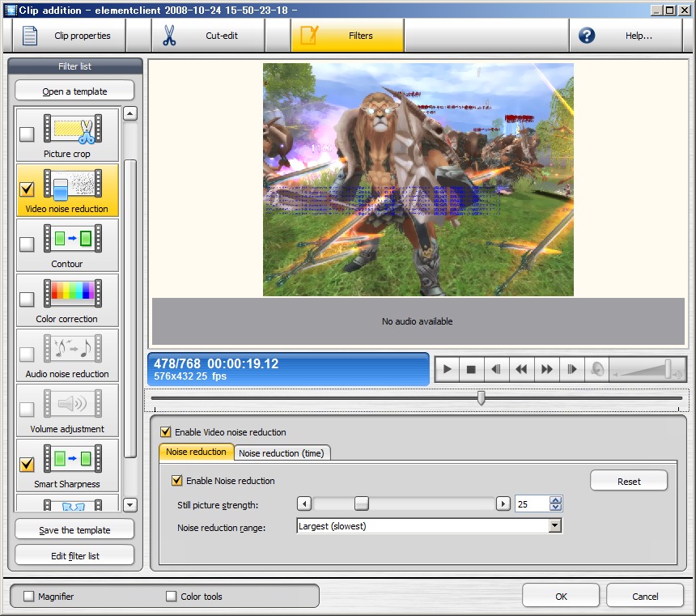Open the Noise reduction range dropdown
The image size is (696, 616).
coord(554,526)
